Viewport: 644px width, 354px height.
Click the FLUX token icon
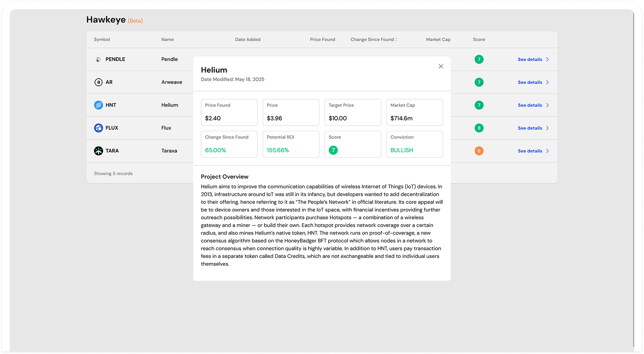point(98,128)
